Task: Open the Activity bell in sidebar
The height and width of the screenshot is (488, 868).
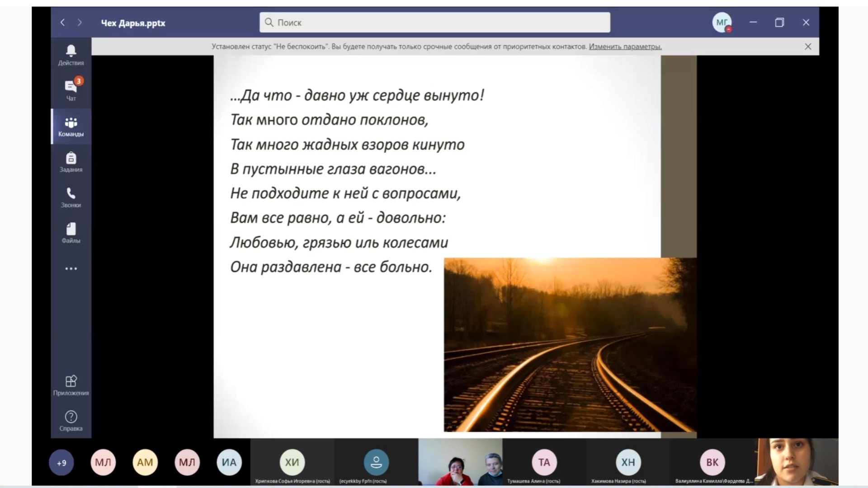Action: (71, 55)
